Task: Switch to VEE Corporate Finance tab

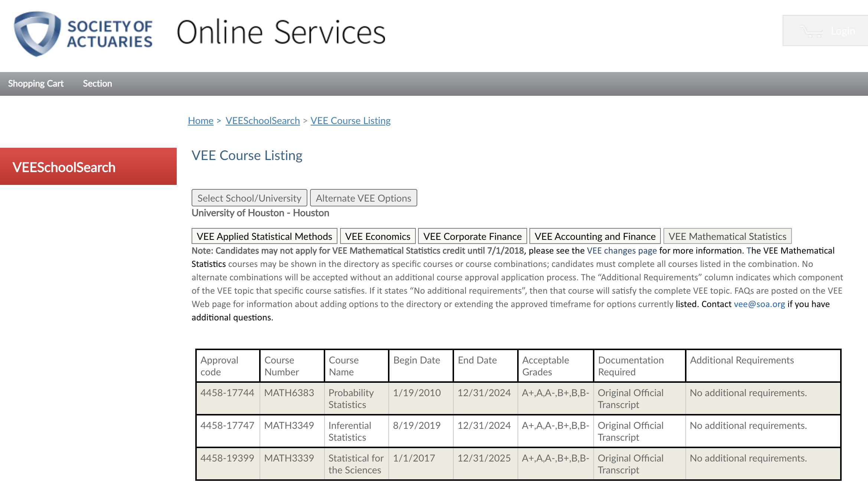Action: click(x=472, y=236)
